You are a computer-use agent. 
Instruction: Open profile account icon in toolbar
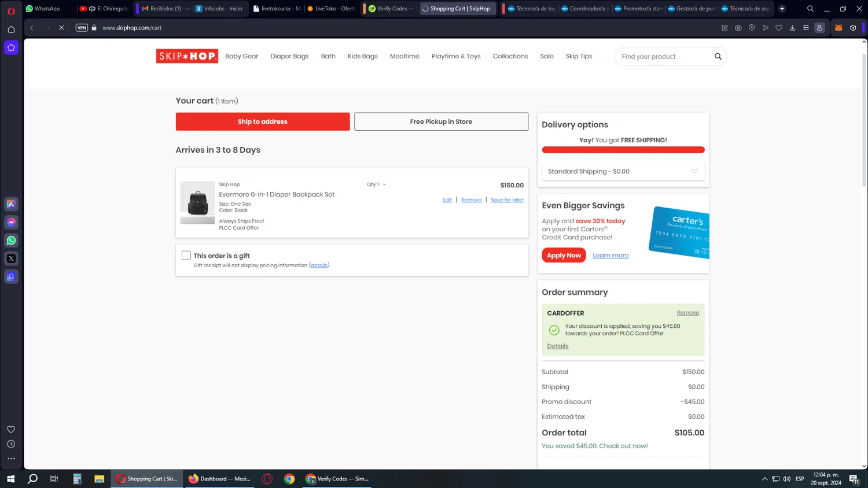tap(819, 28)
